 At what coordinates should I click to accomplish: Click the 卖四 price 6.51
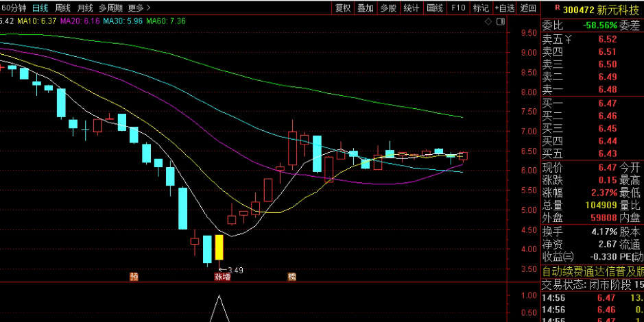608,51
